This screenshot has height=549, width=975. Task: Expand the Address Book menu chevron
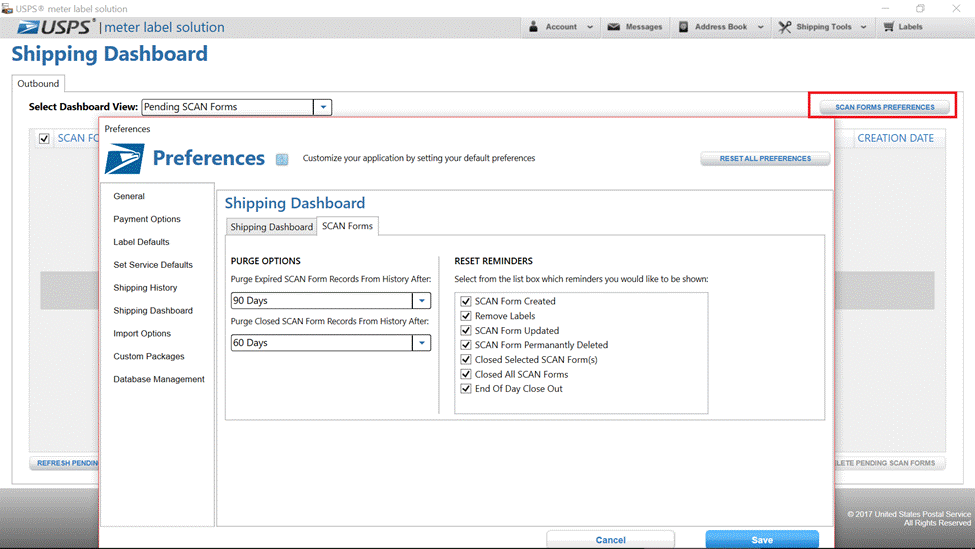click(x=760, y=27)
